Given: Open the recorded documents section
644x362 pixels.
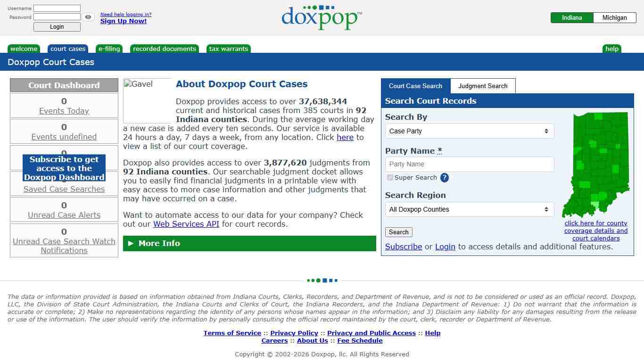Looking at the screenshot, I should tap(164, 49).
